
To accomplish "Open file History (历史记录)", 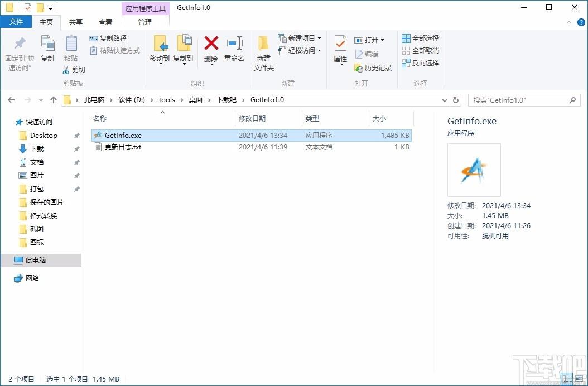I will [373, 68].
